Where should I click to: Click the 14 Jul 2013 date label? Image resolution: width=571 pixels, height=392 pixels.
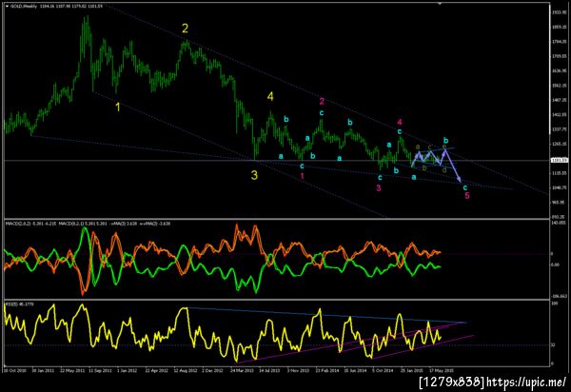270,370
